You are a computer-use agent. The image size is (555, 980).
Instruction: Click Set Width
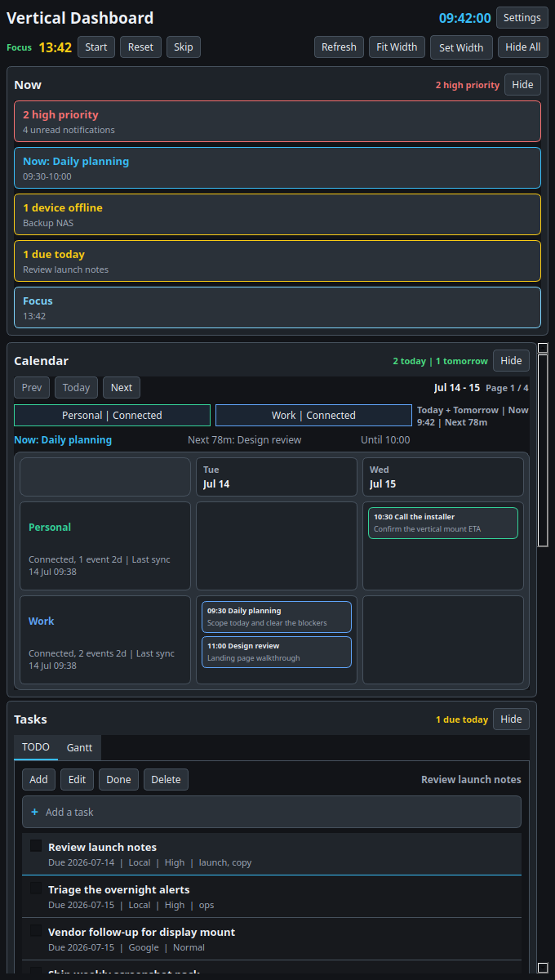461,47
